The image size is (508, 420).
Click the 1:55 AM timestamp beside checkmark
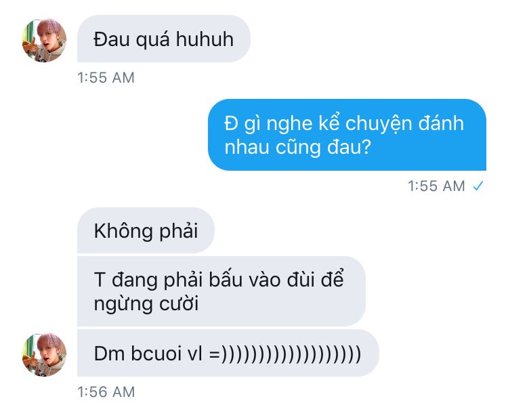point(436,186)
